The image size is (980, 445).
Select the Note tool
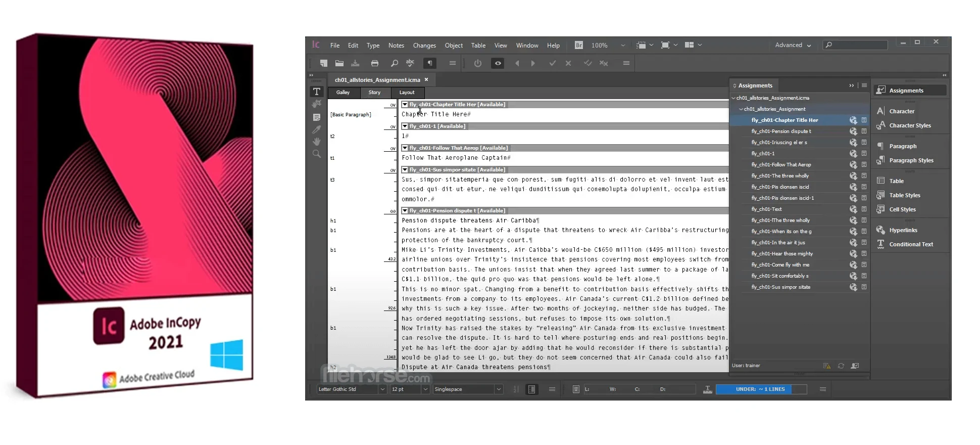317,117
